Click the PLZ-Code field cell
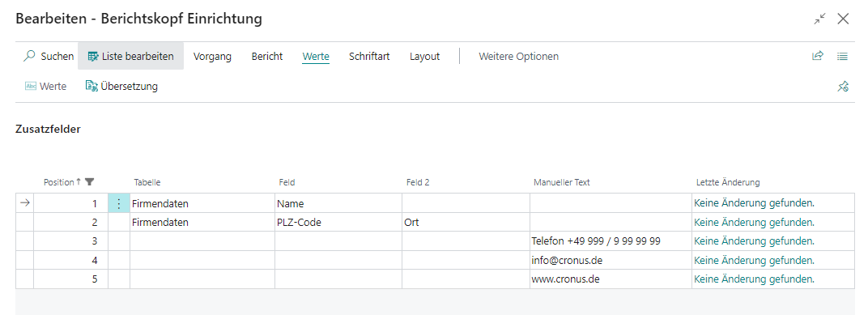 [x=338, y=223]
